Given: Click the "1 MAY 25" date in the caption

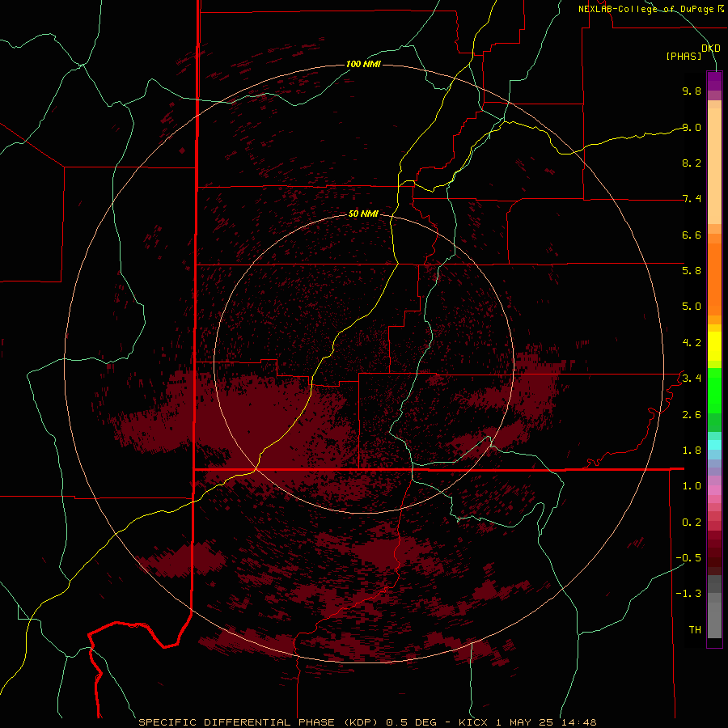Looking at the screenshot, I should [x=525, y=722].
